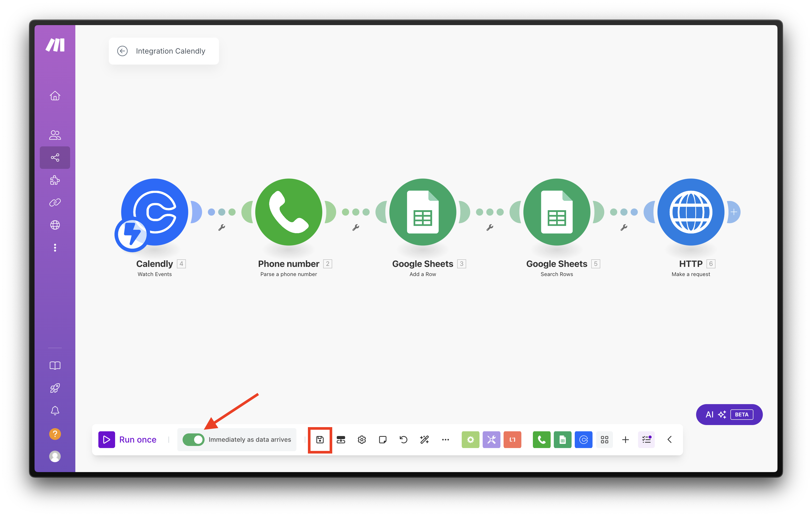Click the auto-align magic wand icon
The width and height of the screenshot is (812, 516).
(x=424, y=439)
